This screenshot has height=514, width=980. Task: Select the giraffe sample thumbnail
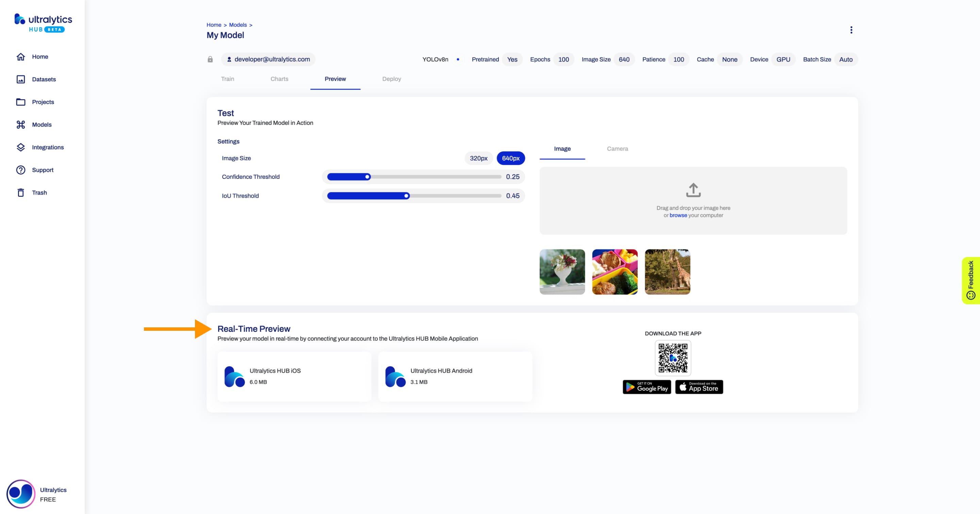click(x=667, y=271)
